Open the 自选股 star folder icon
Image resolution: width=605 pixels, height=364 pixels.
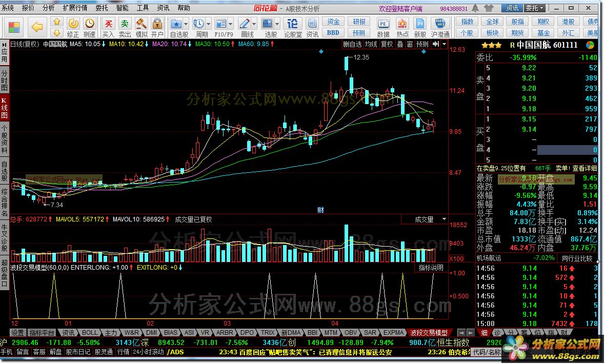pos(176,24)
